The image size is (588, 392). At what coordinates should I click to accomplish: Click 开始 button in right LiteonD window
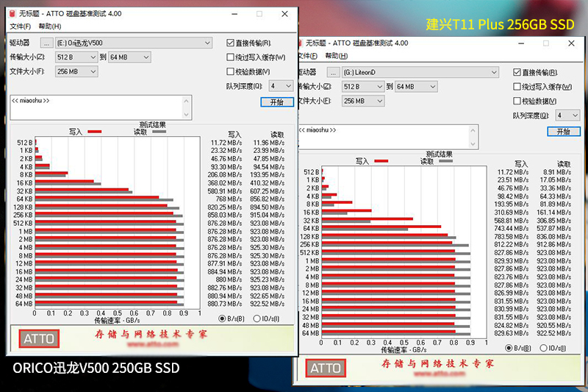click(563, 132)
